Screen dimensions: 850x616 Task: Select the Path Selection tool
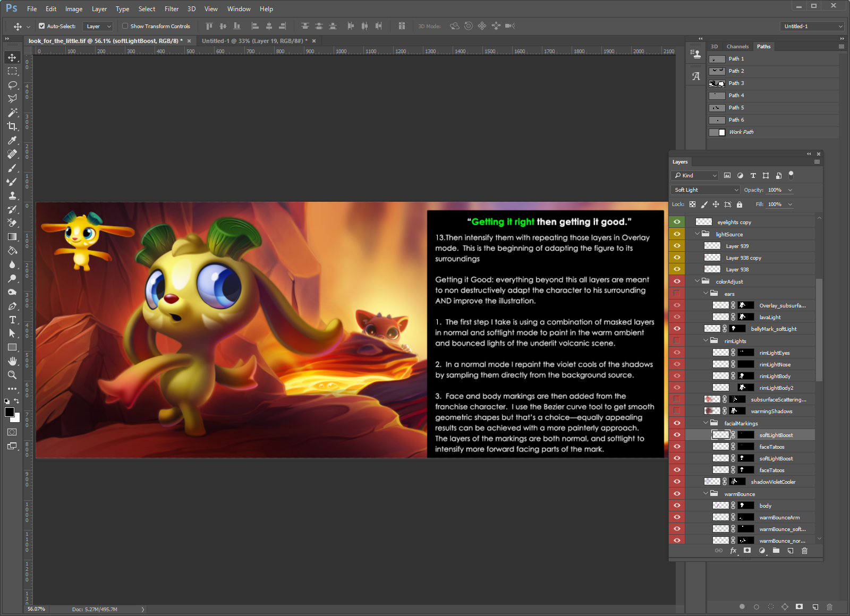[12, 333]
